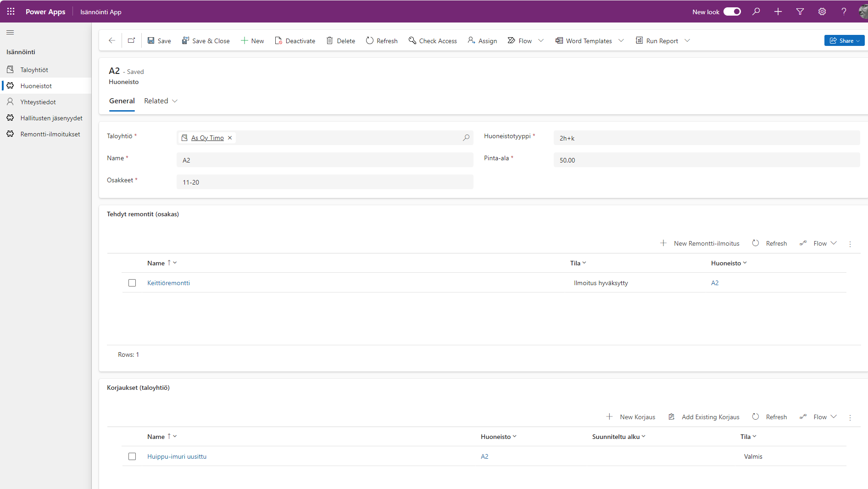Check the Keittiöremontti row checkbox

click(x=132, y=283)
